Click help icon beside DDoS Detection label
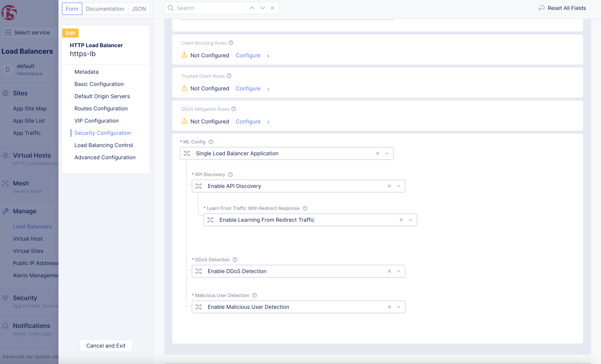The image size is (601, 364). [235, 260]
